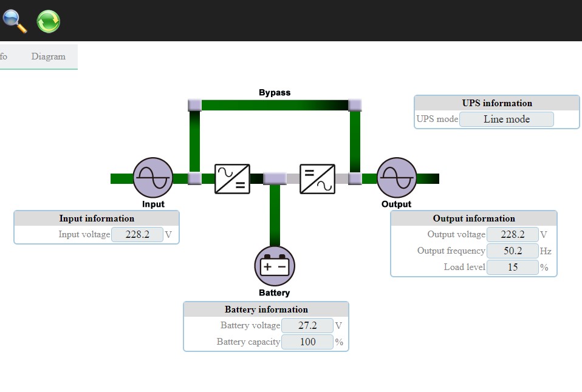The height and width of the screenshot is (392, 582).
Task: Click the DC bus junction node above battery
Action: pos(275,178)
